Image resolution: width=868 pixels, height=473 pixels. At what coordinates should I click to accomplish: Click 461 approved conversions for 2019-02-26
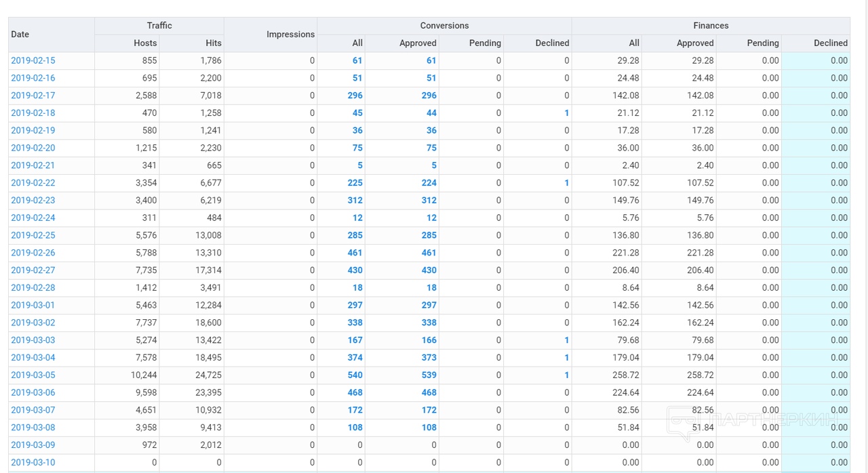tap(429, 253)
